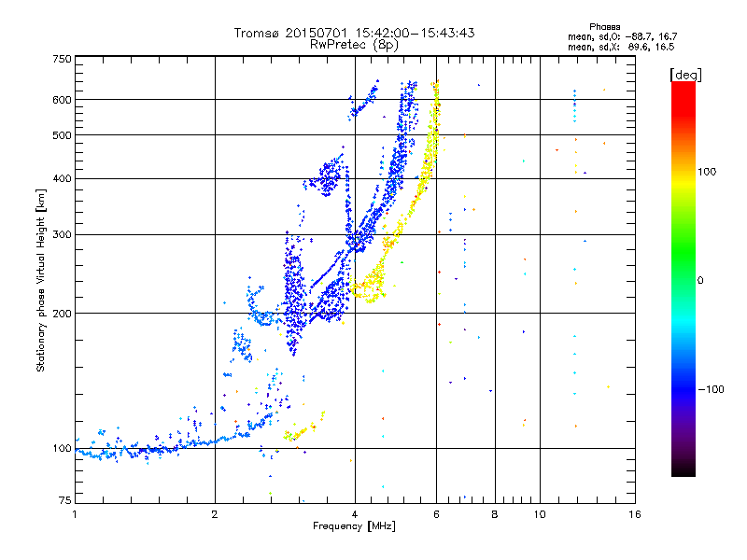Click the plot title 'Tromsø 20150701 15:42:00-15:43:43'
This screenshot has height=560, width=747.
354,33
